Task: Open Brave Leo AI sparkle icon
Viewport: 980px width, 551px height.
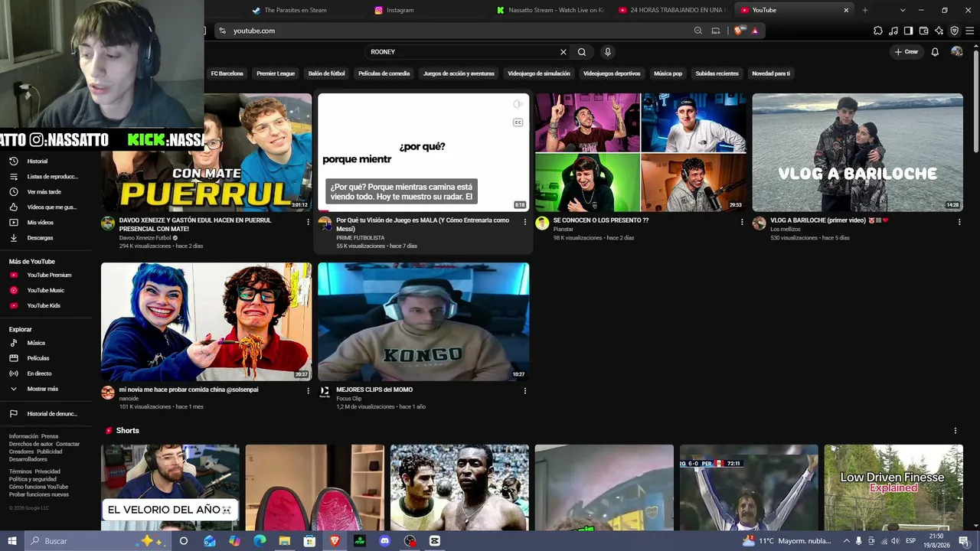Action: (x=939, y=31)
